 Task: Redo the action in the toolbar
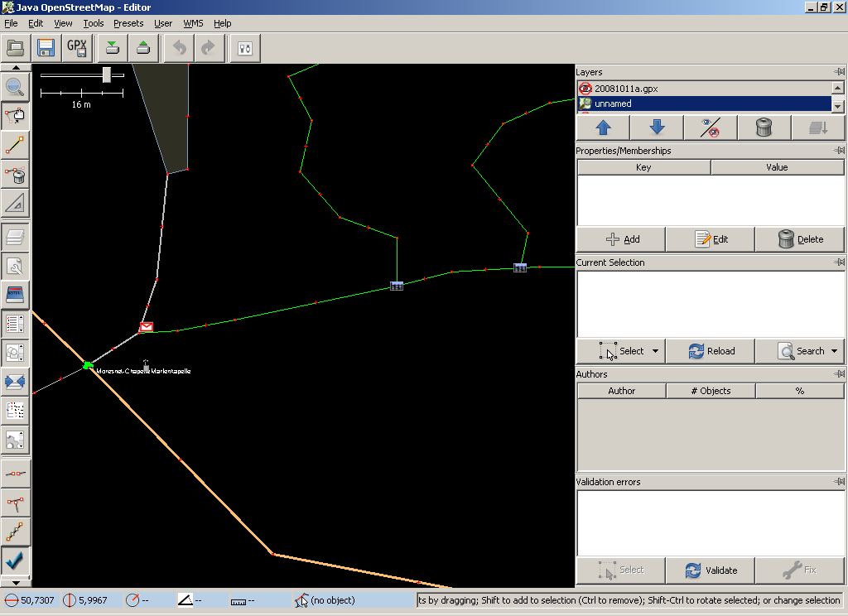(210, 49)
